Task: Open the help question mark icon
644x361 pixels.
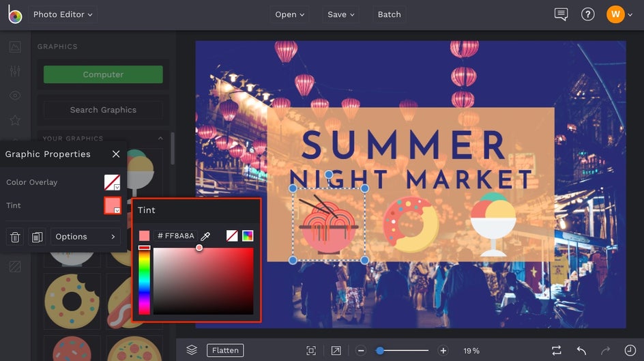Action: [588, 14]
